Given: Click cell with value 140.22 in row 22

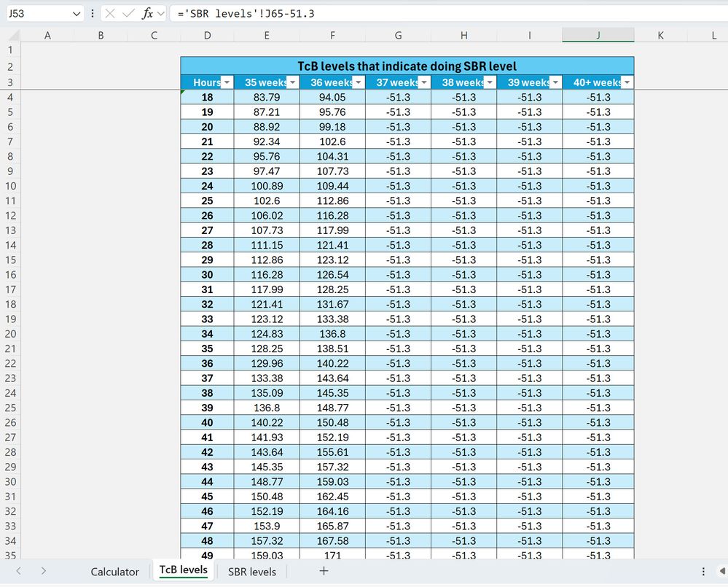Looking at the screenshot, I should (x=332, y=364).
